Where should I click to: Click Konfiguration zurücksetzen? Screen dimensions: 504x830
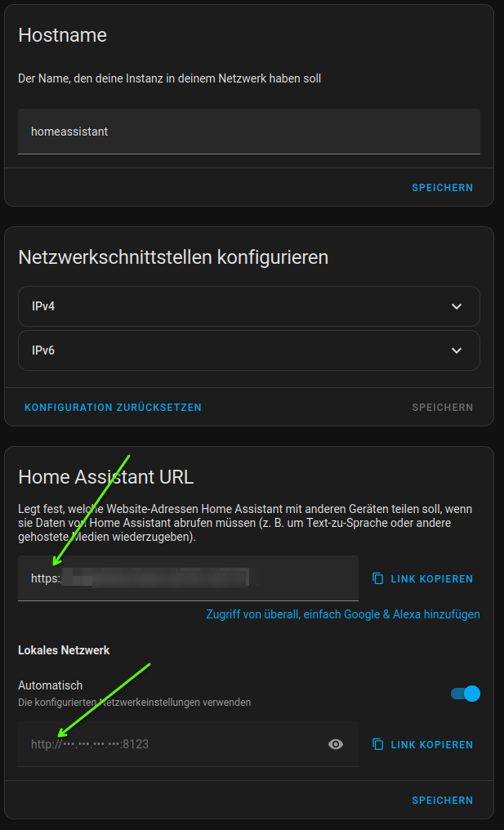(113, 407)
